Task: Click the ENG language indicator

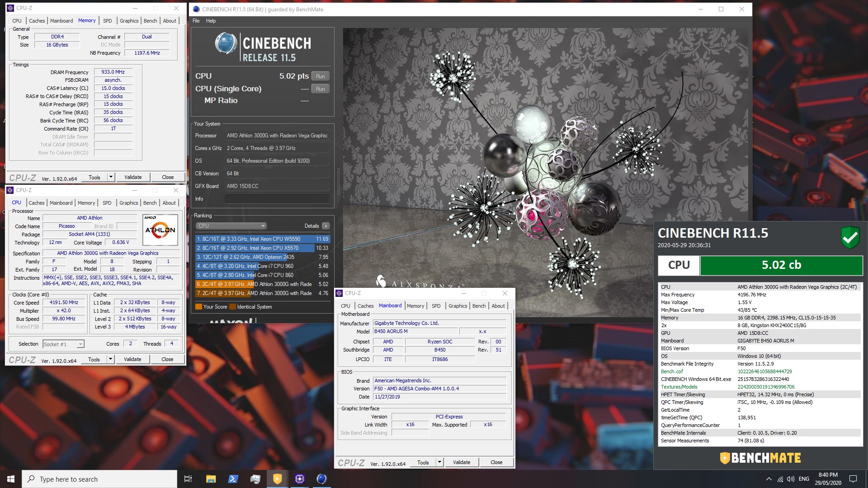Action: coord(804,479)
